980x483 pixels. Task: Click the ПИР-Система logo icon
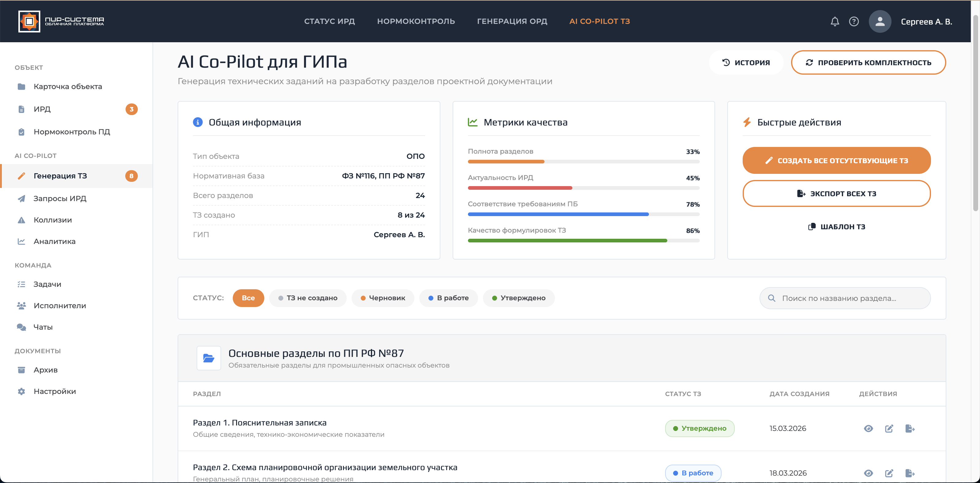tap(29, 22)
